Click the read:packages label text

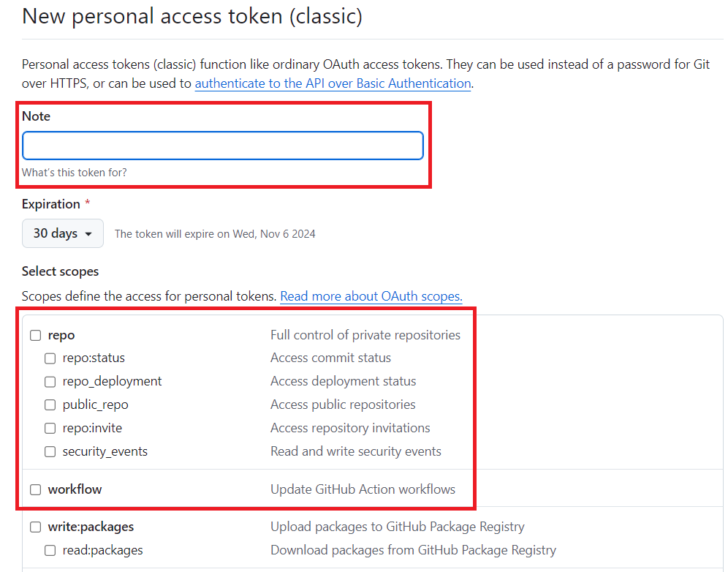102,550
